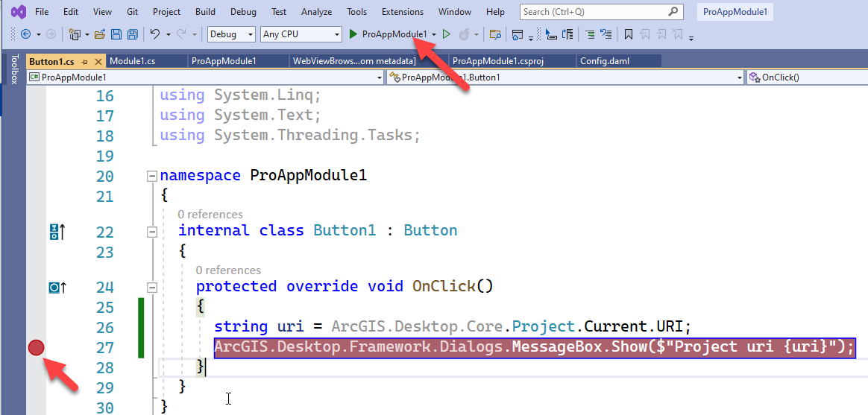Viewport: 868px width, 415px height.
Task: Open the vertical Toolbox side panel
Action: [13, 69]
